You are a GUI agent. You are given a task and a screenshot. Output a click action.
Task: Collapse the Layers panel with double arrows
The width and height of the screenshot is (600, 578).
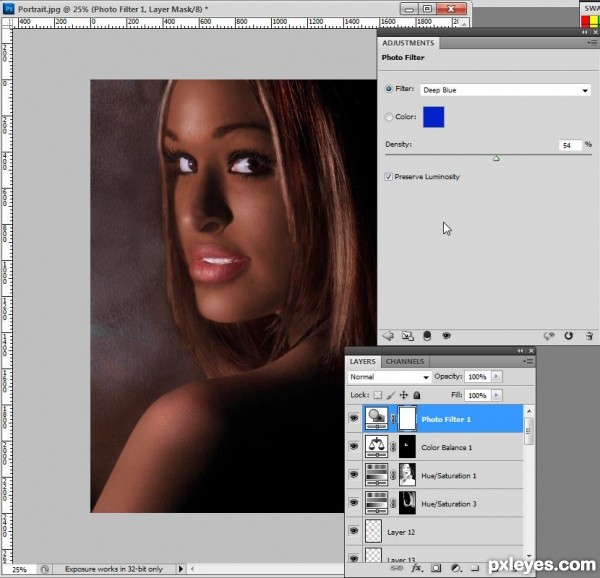tap(520, 351)
